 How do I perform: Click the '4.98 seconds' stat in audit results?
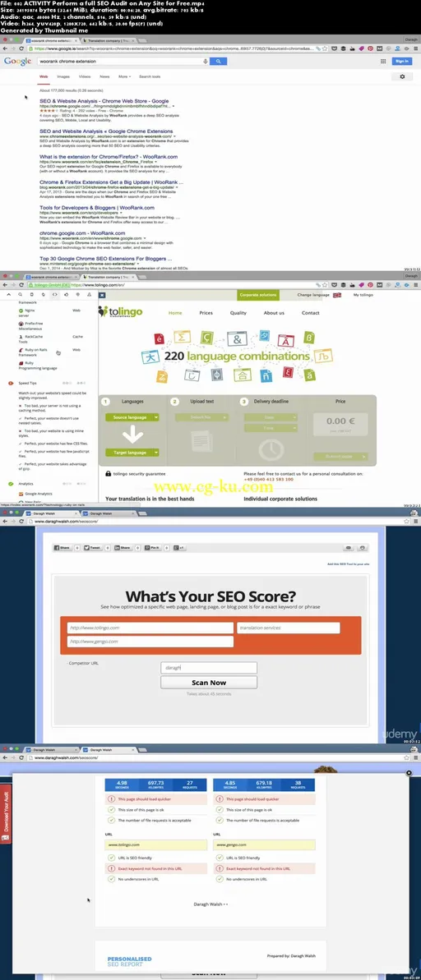pos(122,784)
